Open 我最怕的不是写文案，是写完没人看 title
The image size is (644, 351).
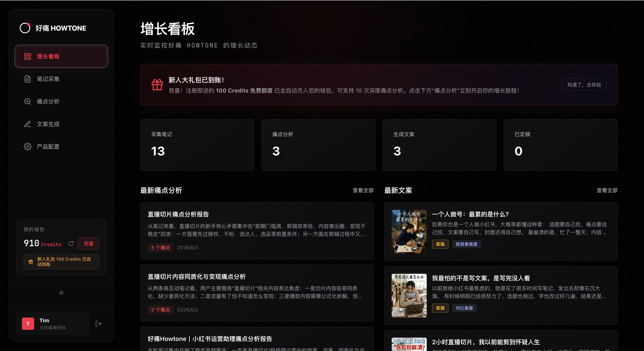point(481,278)
